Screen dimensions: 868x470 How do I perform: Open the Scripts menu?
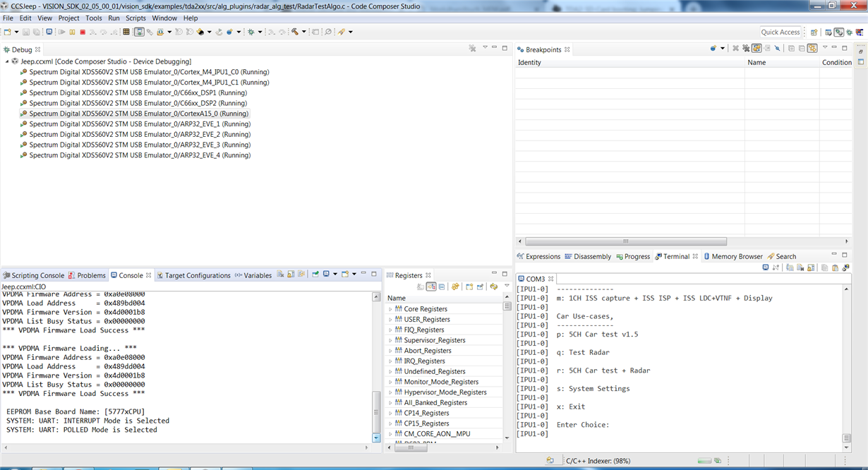point(135,18)
